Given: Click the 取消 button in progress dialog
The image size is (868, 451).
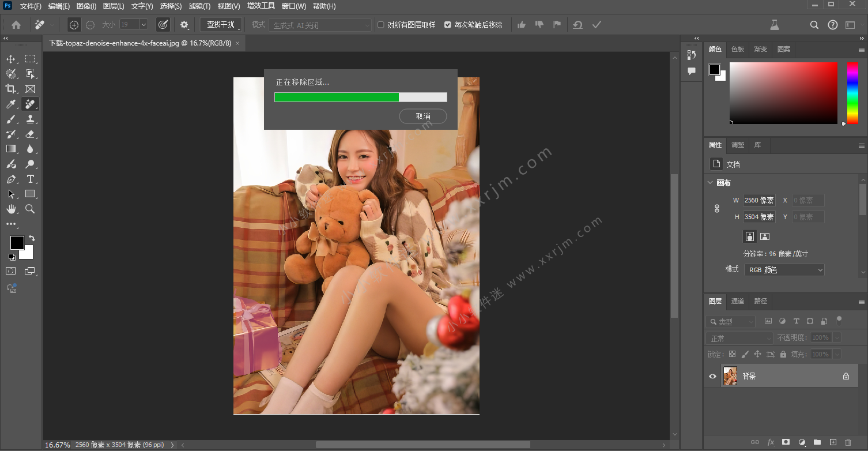Looking at the screenshot, I should coord(423,116).
